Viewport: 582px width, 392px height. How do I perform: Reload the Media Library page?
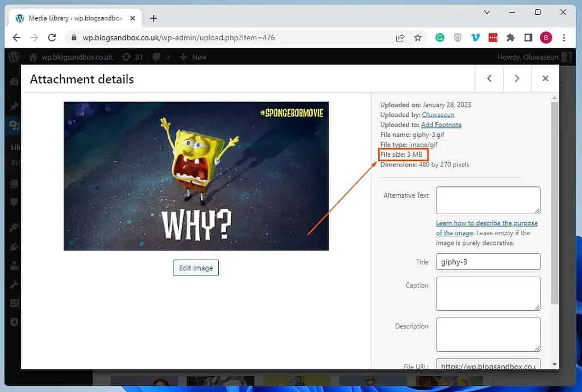point(52,37)
